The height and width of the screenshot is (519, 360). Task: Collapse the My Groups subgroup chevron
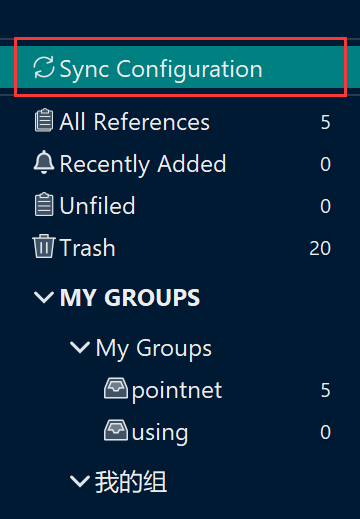(80, 347)
